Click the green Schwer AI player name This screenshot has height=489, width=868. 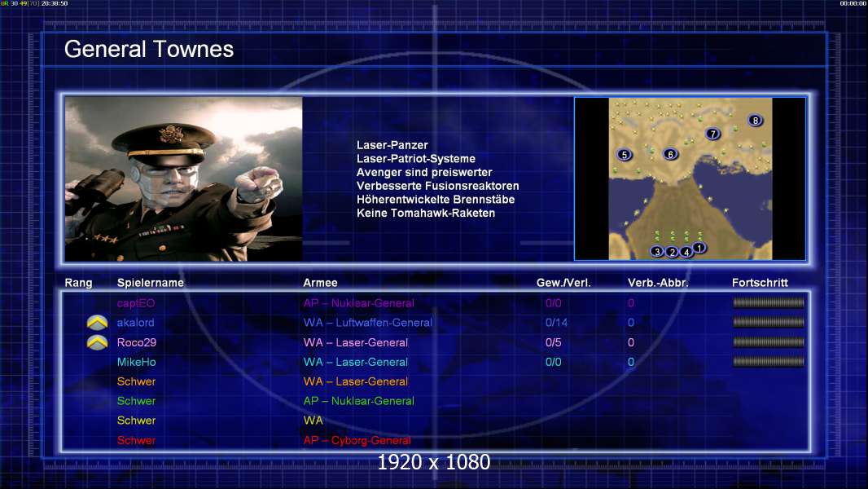click(136, 400)
